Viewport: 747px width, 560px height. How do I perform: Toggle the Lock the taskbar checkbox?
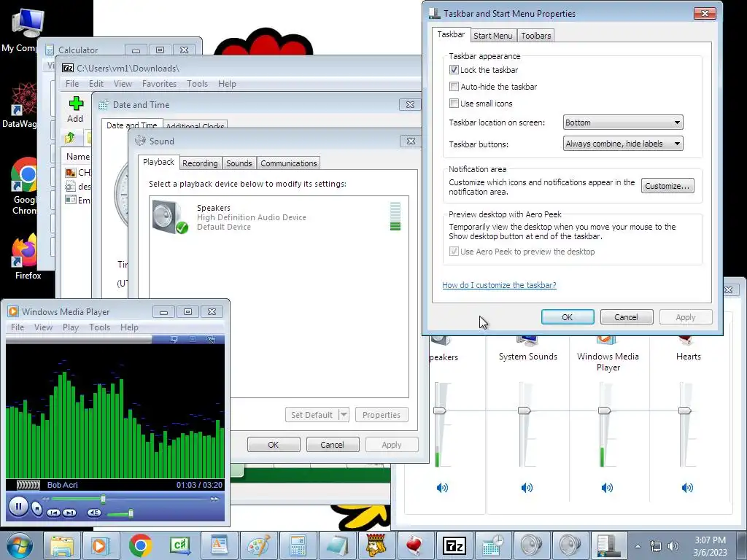(454, 69)
